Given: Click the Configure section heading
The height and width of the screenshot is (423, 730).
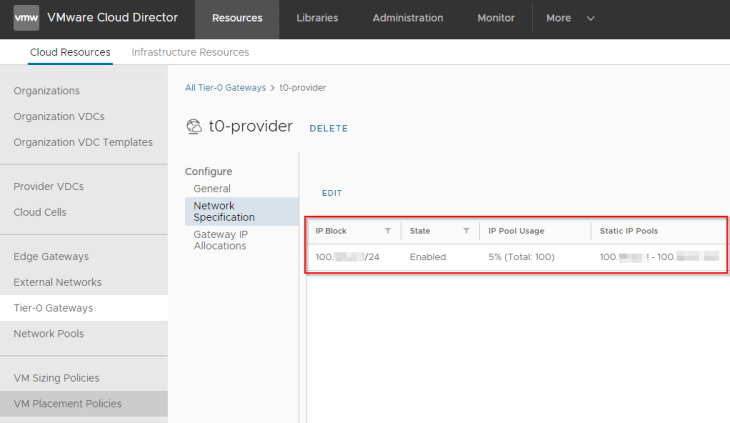Looking at the screenshot, I should coord(209,171).
